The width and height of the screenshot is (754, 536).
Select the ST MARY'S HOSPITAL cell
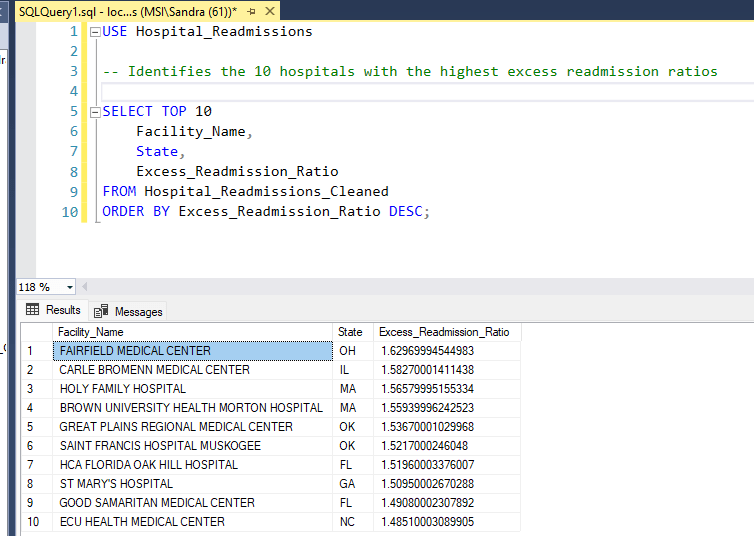[x=192, y=484]
